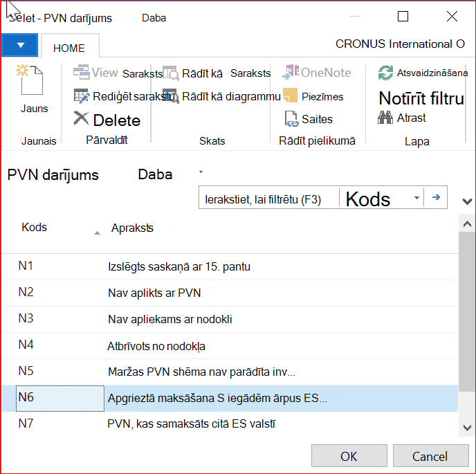The height and width of the screenshot is (474, 476).
Task: Open the PVN darījums title dropdown arrow
Action: 201,172
